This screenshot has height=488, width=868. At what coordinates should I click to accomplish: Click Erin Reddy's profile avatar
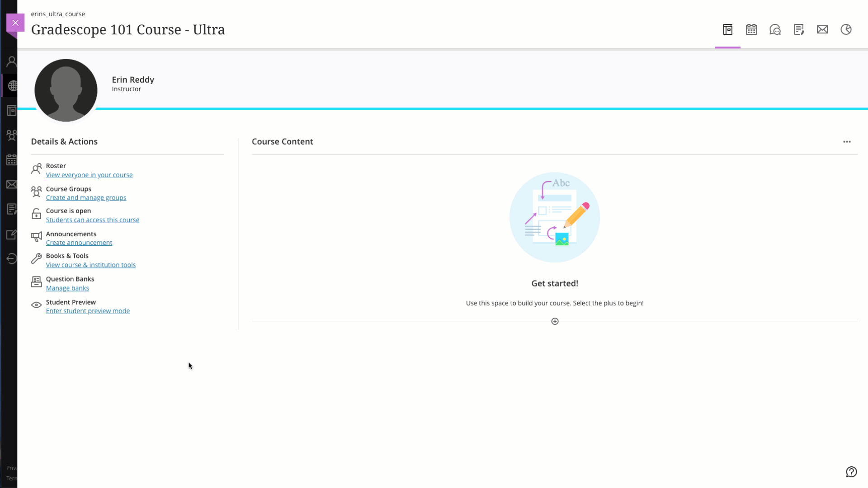click(x=66, y=90)
